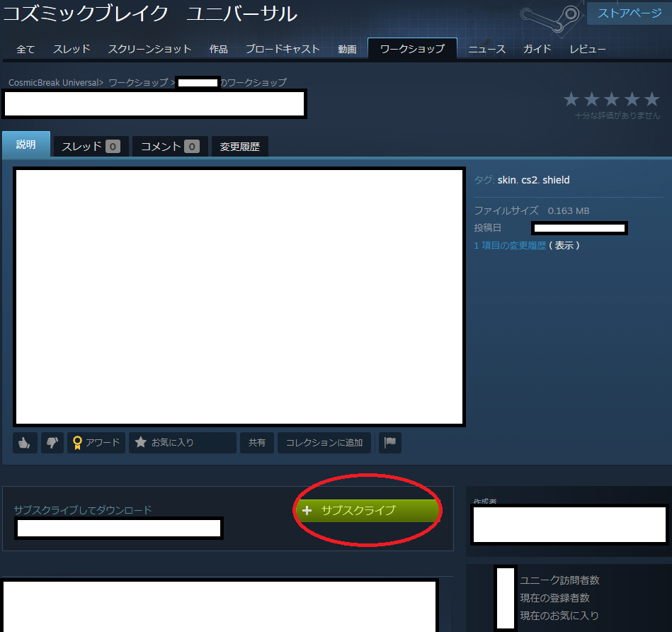Click the サブスクライブしてダウンロード heading
672x632 pixels.
pos(83,510)
